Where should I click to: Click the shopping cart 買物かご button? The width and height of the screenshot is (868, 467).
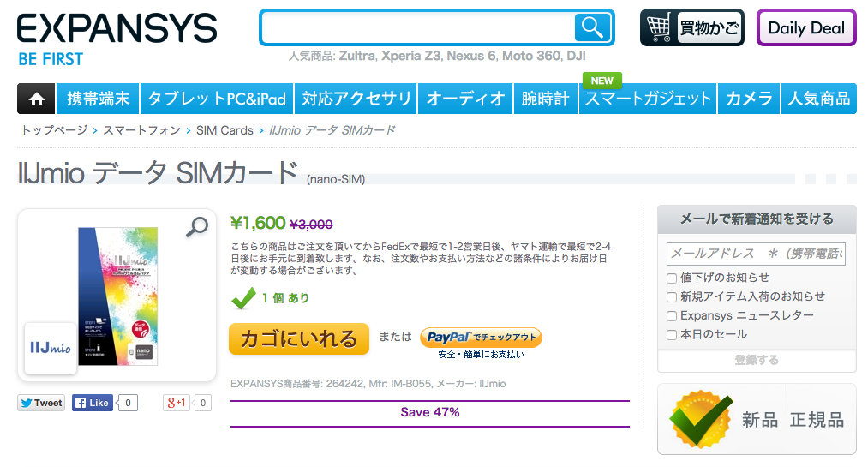coord(692,27)
